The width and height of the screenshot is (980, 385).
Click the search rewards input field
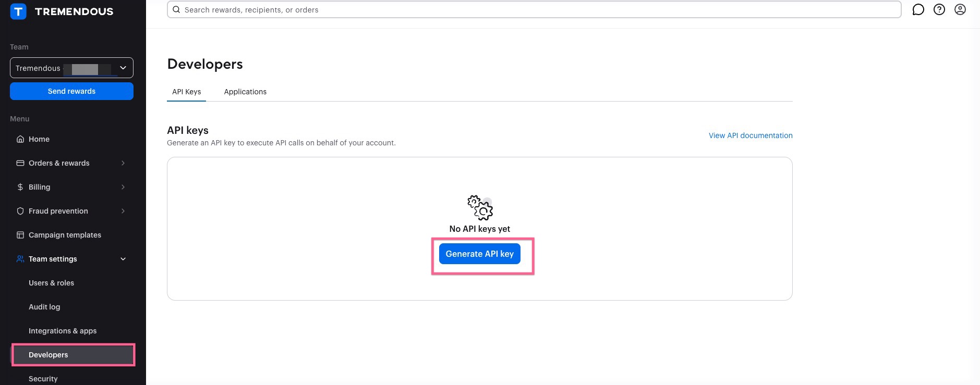tap(365, 9)
